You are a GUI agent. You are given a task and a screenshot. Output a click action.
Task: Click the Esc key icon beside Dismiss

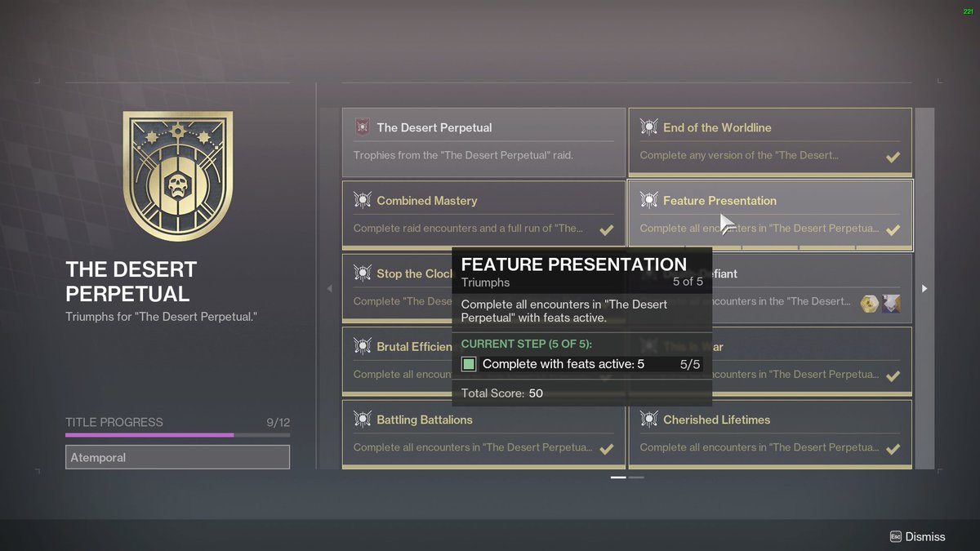[x=895, y=536]
